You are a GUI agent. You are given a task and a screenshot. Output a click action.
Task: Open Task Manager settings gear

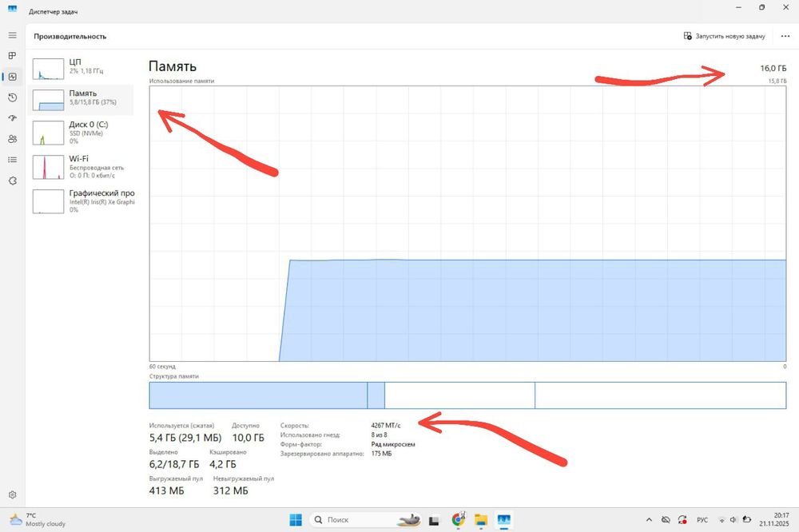pyautogui.click(x=12, y=494)
